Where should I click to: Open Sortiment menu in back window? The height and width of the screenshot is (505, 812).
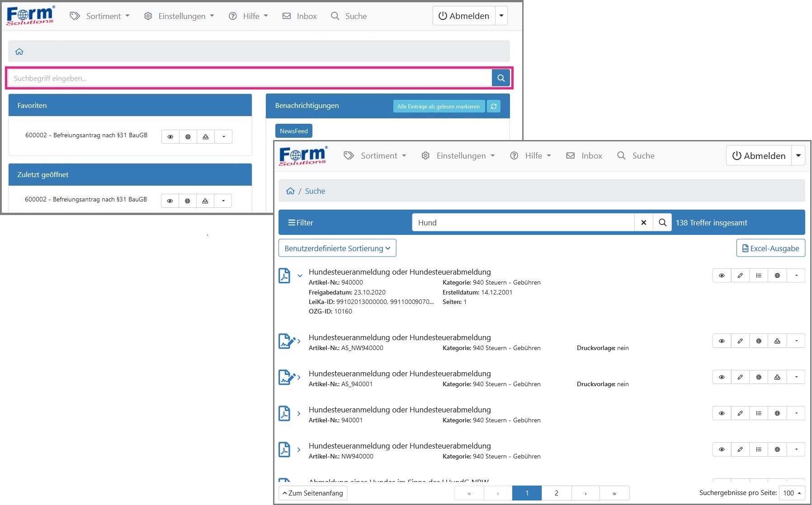99,16
